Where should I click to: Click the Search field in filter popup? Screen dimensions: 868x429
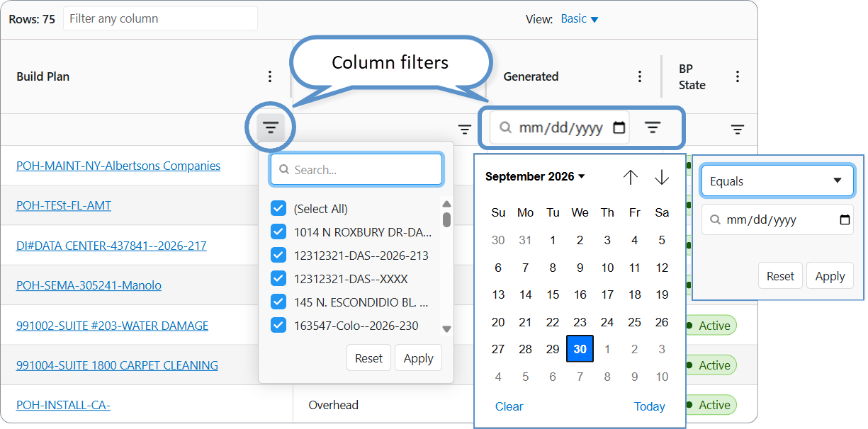[356, 170]
